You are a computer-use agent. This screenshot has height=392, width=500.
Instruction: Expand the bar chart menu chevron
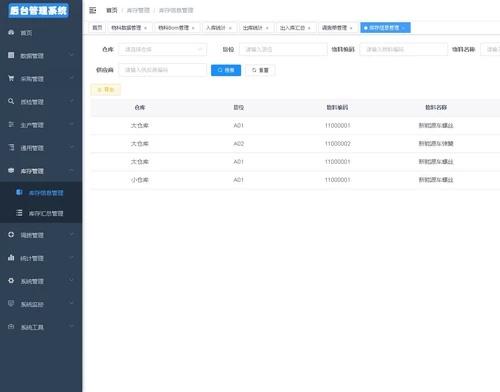(x=71, y=258)
